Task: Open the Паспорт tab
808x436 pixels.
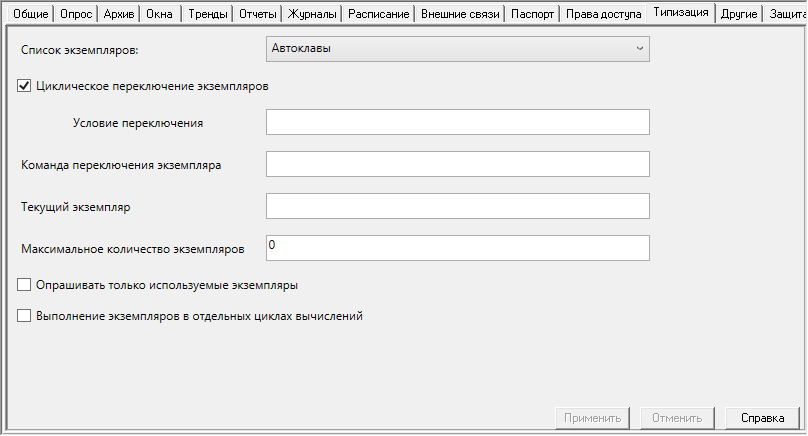Action: point(532,14)
